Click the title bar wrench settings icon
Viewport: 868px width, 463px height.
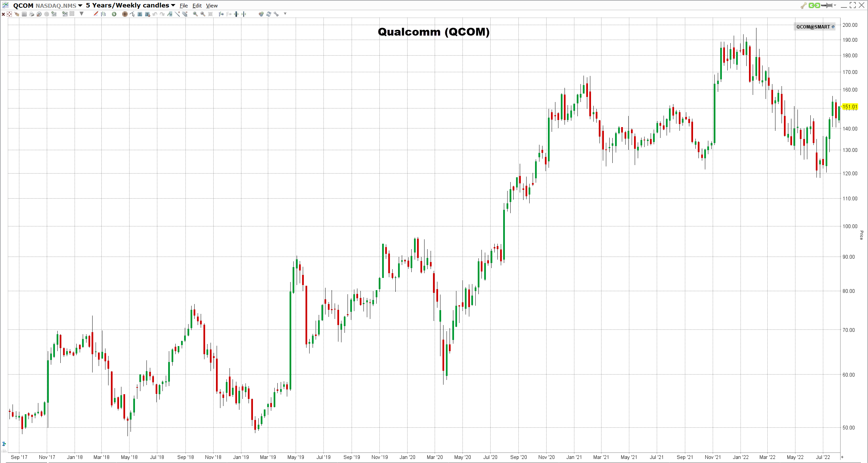(804, 5)
